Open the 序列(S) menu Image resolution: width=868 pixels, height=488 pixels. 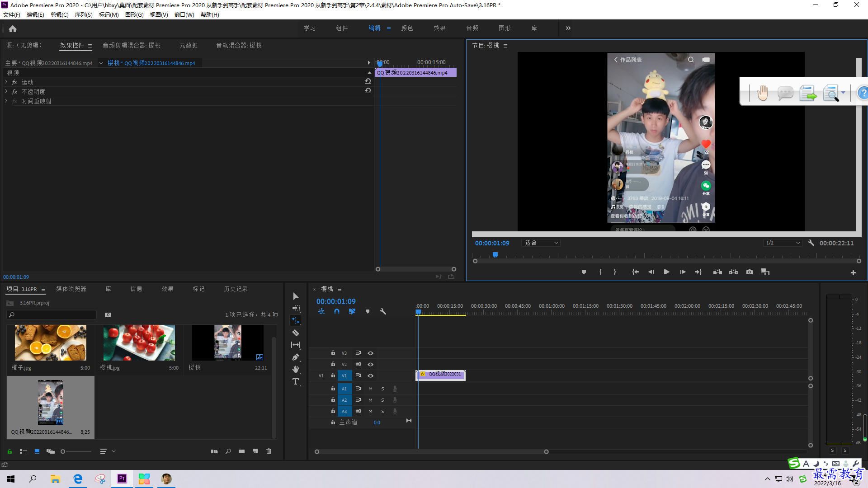point(84,15)
